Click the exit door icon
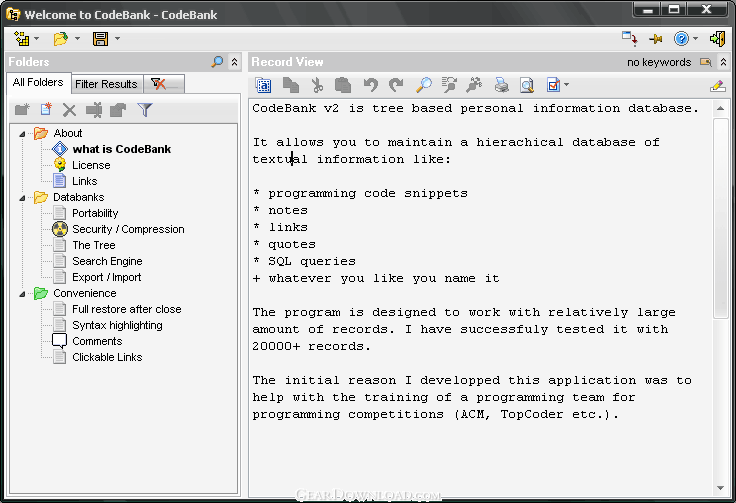The image size is (736, 503). (x=718, y=38)
